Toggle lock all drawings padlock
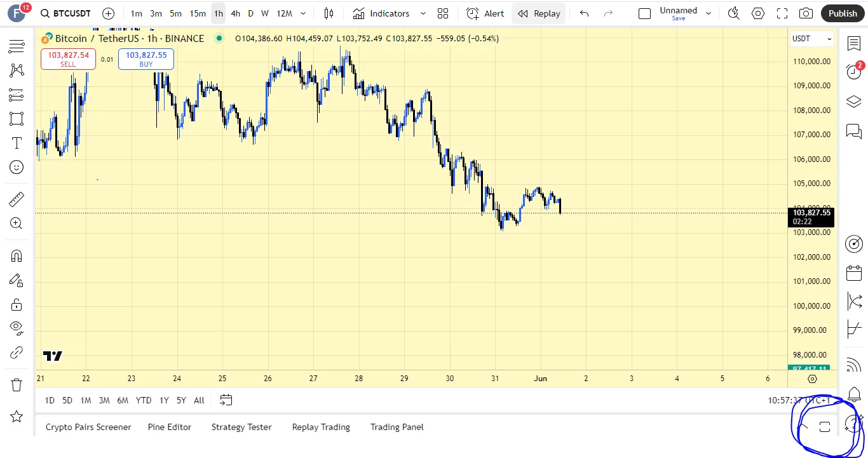 click(x=17, y=304)
